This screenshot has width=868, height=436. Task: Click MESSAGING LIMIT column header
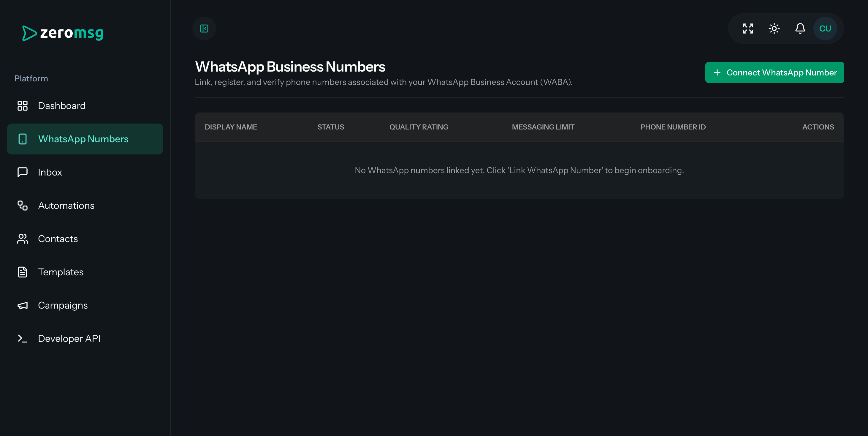tap(543, 127)
